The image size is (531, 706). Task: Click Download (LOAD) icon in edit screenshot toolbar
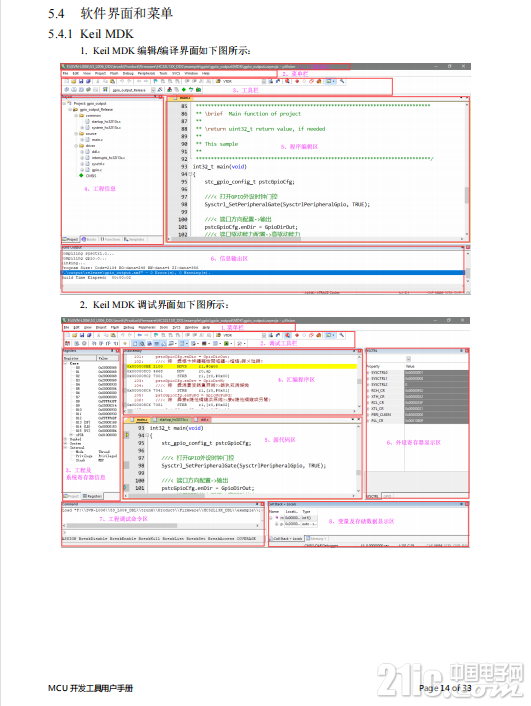pyautogui.click(x=105, y=90)
